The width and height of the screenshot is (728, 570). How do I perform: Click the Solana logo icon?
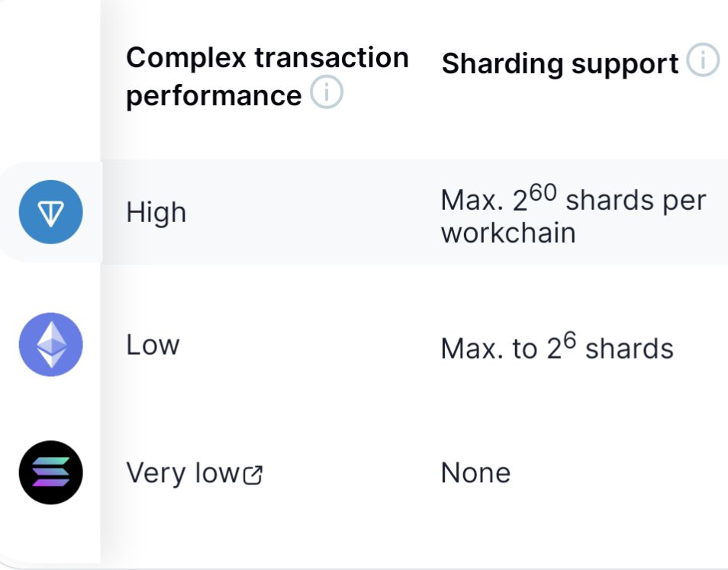[x=50, y=472]
